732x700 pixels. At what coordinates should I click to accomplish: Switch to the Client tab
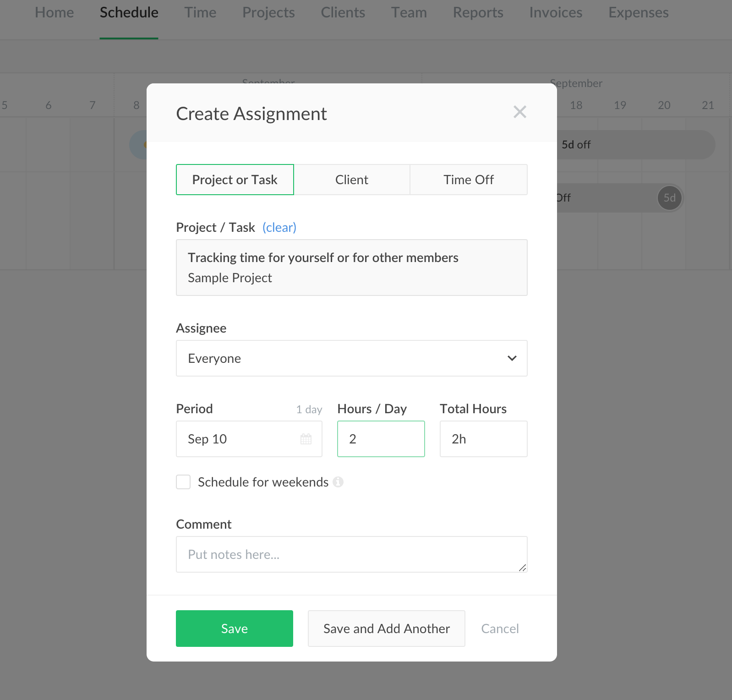coord(351,180)
